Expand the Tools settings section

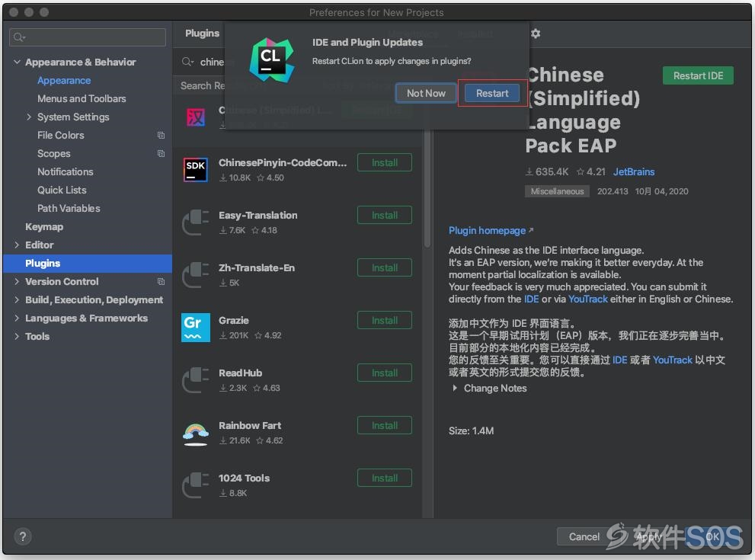[17, 336]
